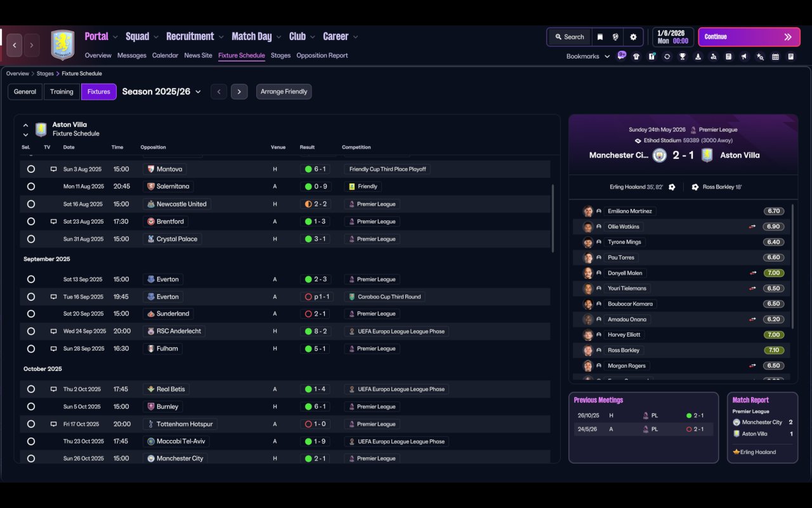Go forward with the right arrow navigation button
This screenshot has height=508, width=812.
[32, 45]
